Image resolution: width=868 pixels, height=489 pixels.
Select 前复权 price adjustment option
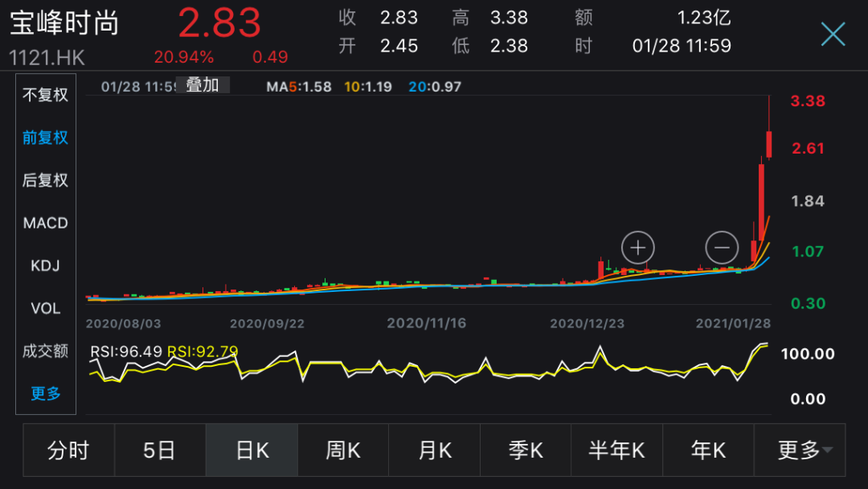coord(46,138)
